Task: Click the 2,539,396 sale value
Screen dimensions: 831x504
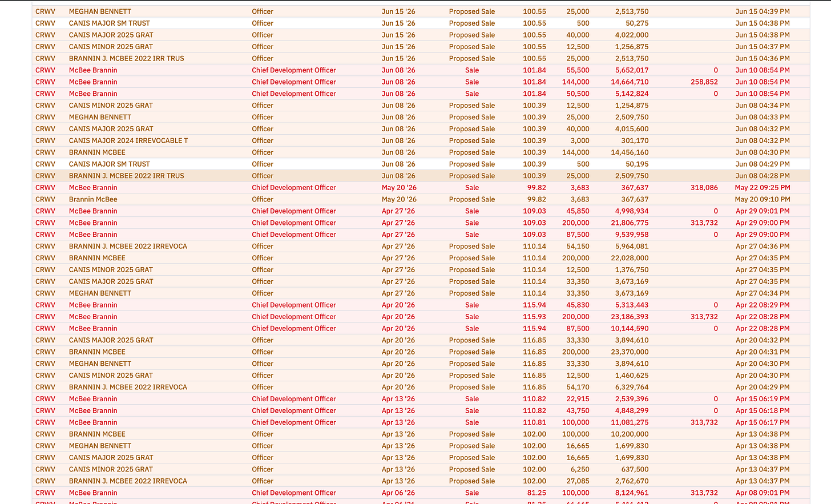Action: point(632,399)
